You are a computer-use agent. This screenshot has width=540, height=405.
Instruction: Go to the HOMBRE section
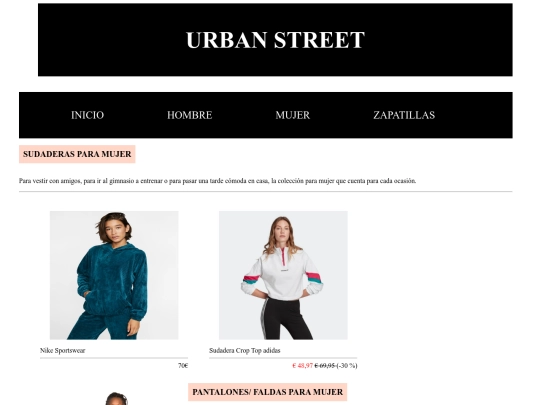189,115
